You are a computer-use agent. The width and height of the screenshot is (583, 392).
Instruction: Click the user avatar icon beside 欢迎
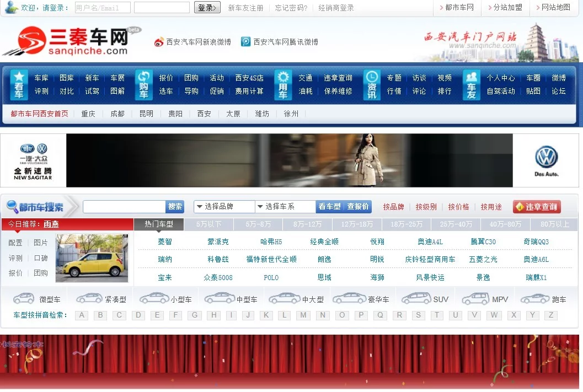[x=11, y=7]
